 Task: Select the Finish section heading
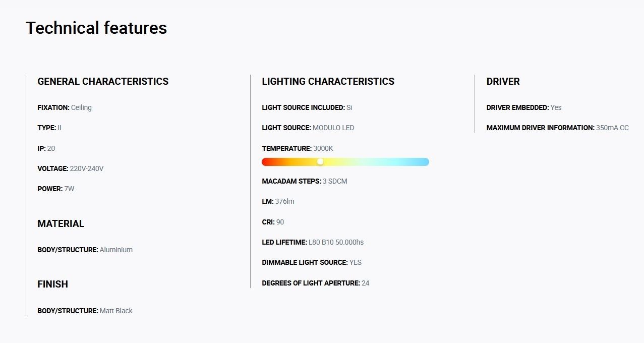pos(52,284)
